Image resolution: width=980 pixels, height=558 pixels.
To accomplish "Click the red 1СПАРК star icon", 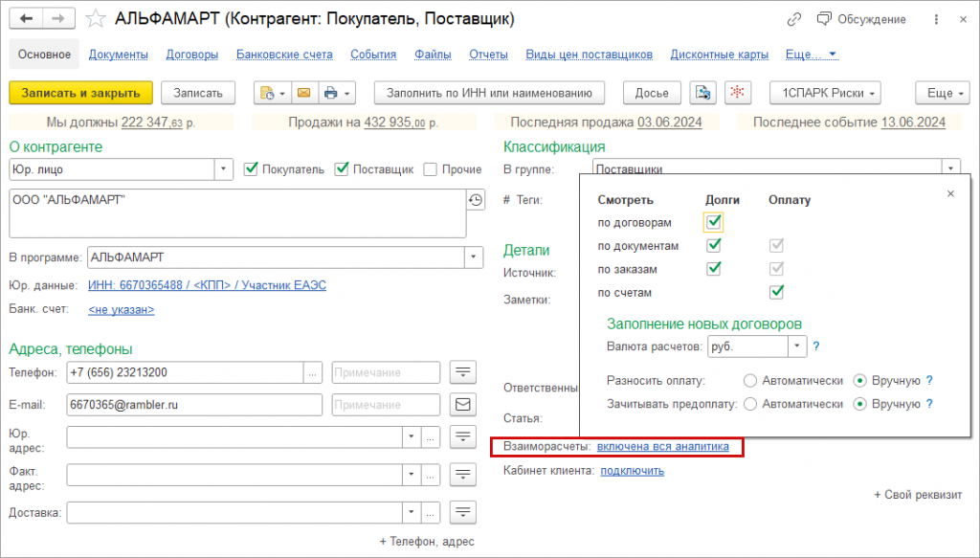I will pos(738,93).
